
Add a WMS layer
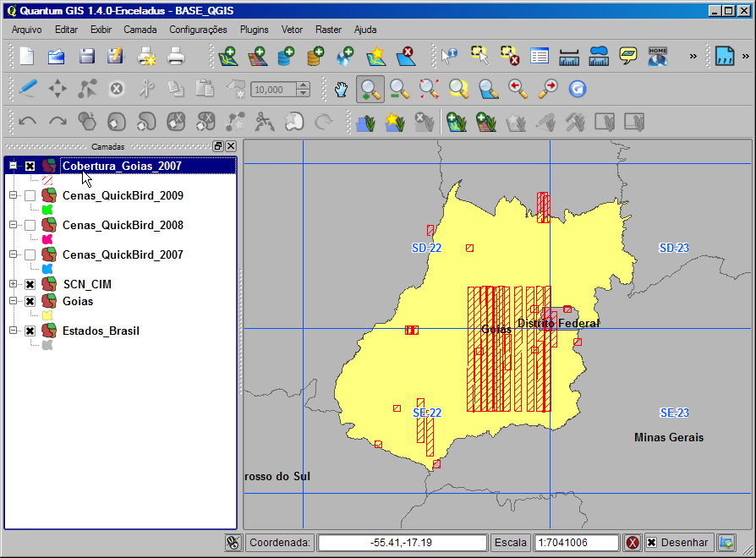click(346, 56)
